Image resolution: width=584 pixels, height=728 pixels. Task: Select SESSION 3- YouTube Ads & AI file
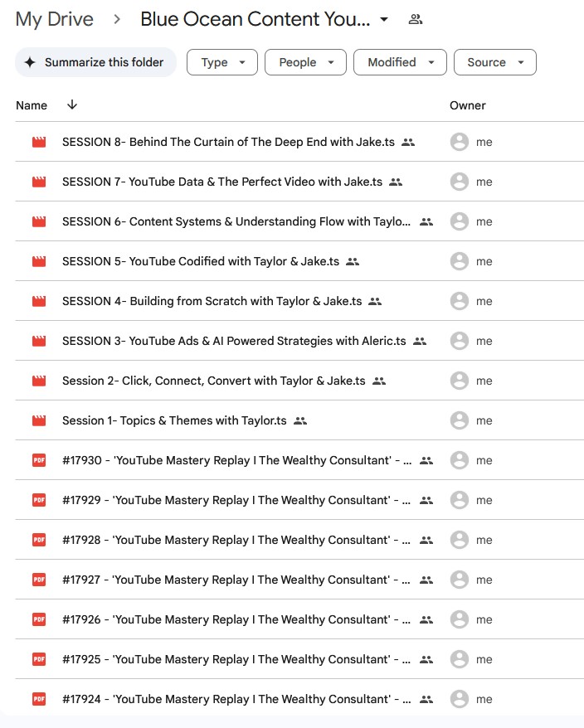234,341
